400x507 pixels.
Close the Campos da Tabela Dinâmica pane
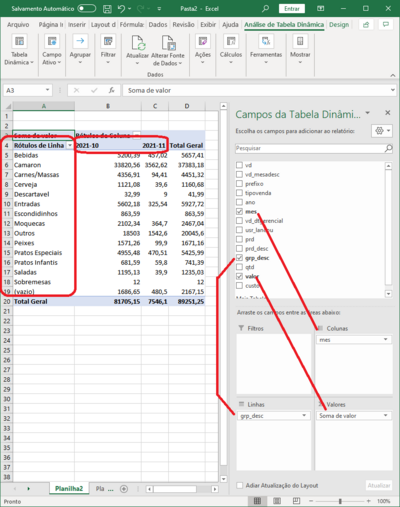coord(388,113)
